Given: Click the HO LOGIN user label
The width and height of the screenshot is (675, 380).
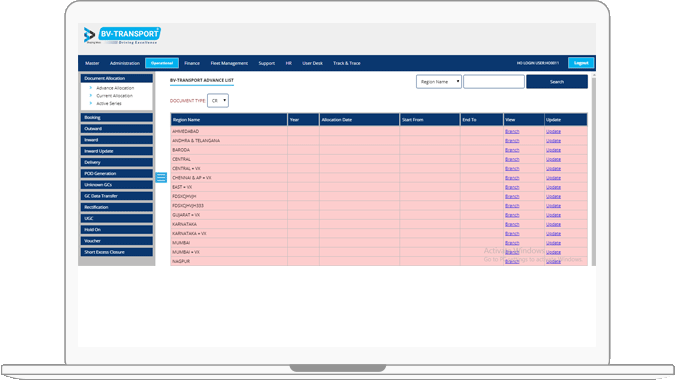Looking at the screenshot, I should (x=538, y=63).
